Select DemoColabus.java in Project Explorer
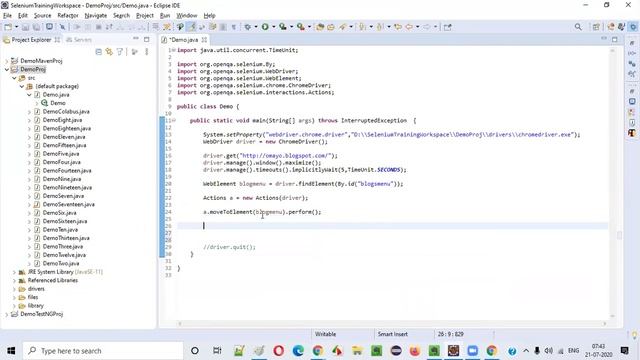Viewport: 640px width, 360px height. pyautogui.click(x=66, y=111)
